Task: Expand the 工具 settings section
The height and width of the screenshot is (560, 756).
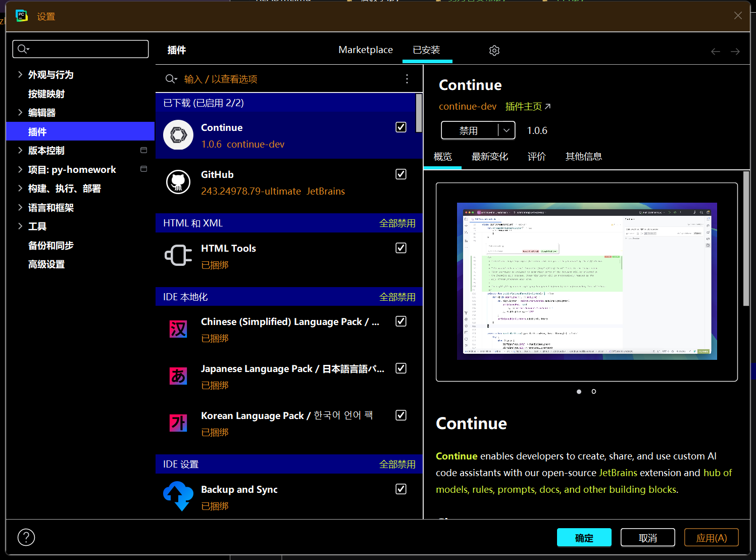Action: [x=20, y=226]
